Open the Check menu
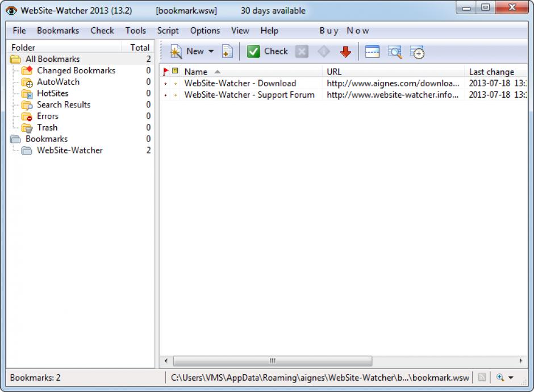 tap(102, 31)
